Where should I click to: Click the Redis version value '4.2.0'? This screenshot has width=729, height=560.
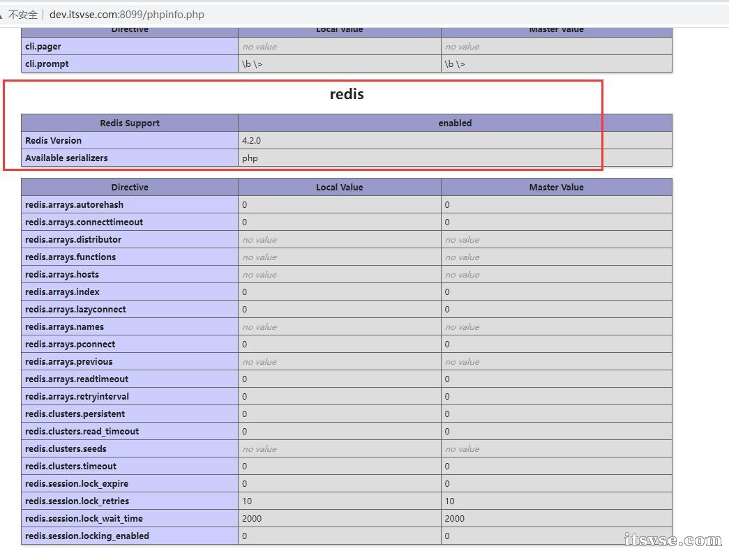(x=251, y=140)
